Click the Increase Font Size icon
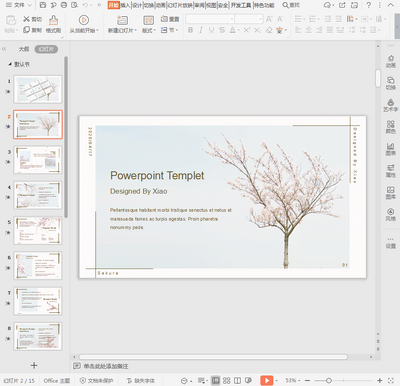 click(269, 19)
